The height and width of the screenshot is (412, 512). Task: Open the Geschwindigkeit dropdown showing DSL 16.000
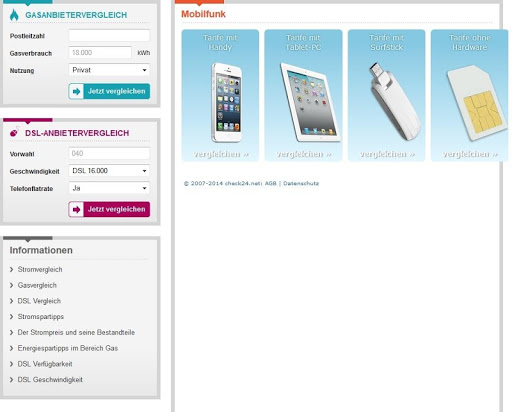click(109, 171)
